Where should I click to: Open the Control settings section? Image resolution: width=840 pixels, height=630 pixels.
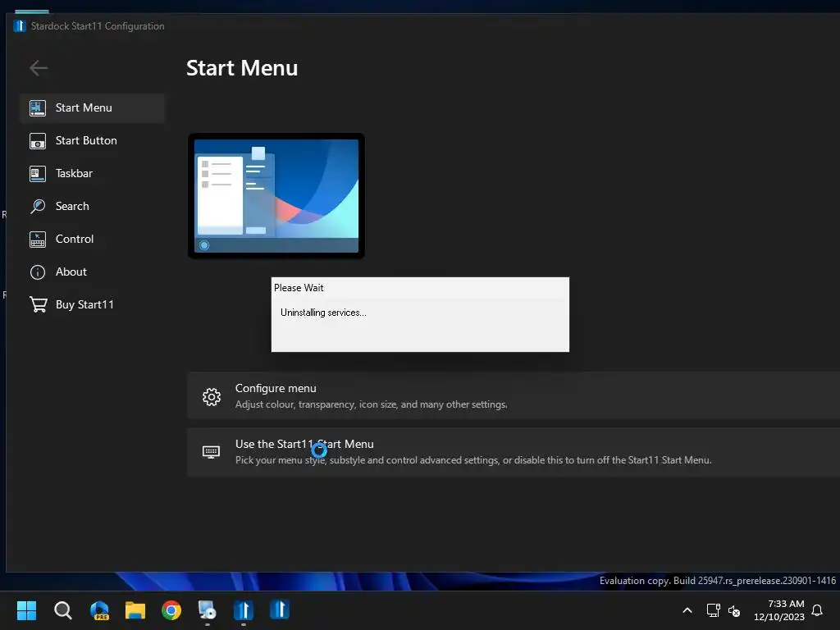pos(92,239)
